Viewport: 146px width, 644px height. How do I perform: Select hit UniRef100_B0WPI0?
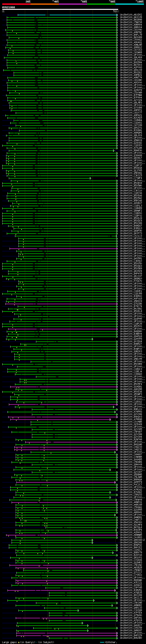(x=131, y=349)
